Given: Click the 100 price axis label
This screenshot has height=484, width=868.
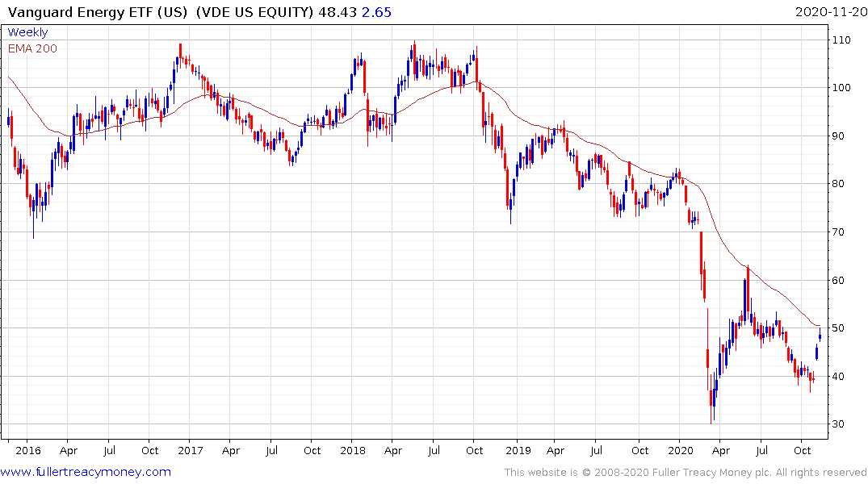Looking at the screenshot, I should (x=841, y=87).
